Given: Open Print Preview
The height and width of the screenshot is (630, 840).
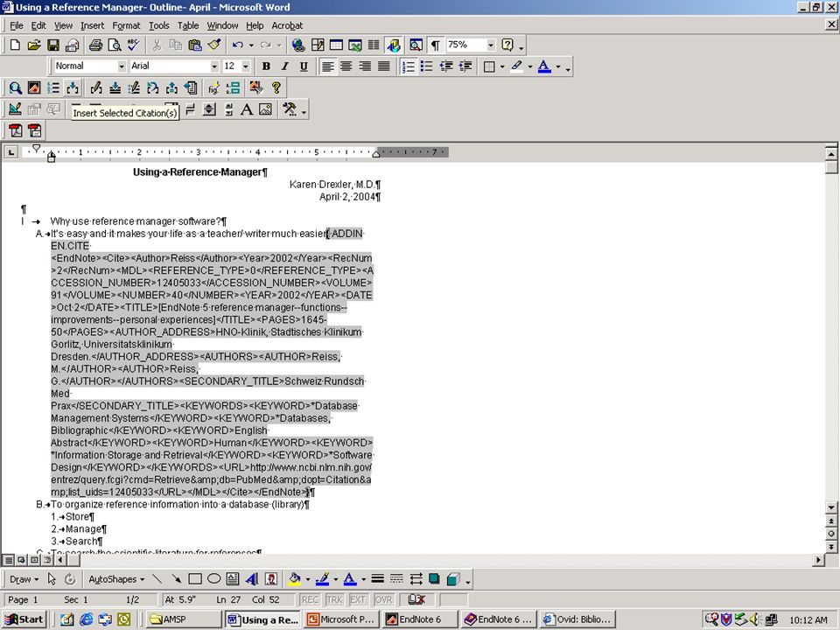Looking at the screenshot, I should click(x=114, y=45).
